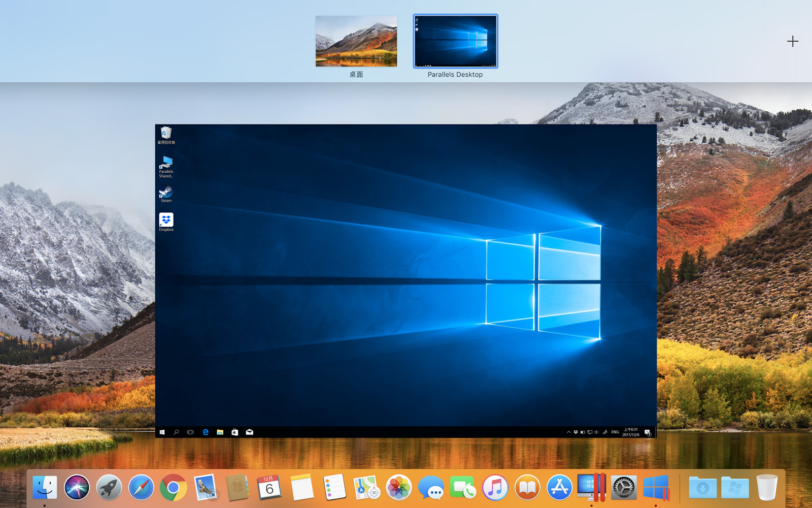Image resolution: width=812 pixels, height=508 pixels.
Task: Click Parallels Desktop icon in Dock
Action: (591, 487)
